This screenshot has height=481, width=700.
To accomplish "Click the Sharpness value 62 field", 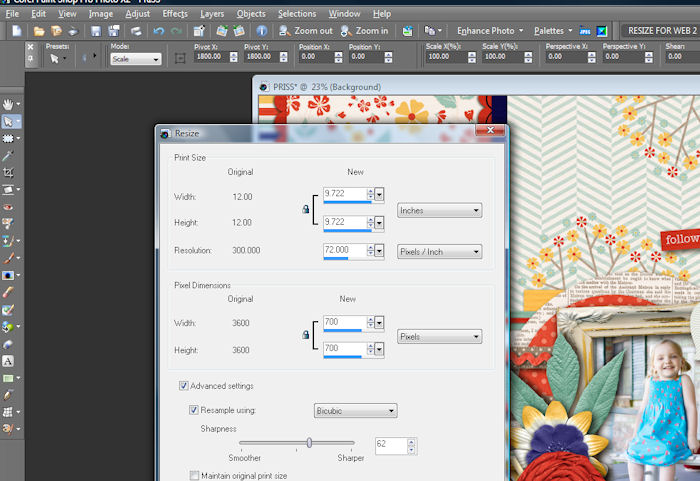I will (391, 445).
